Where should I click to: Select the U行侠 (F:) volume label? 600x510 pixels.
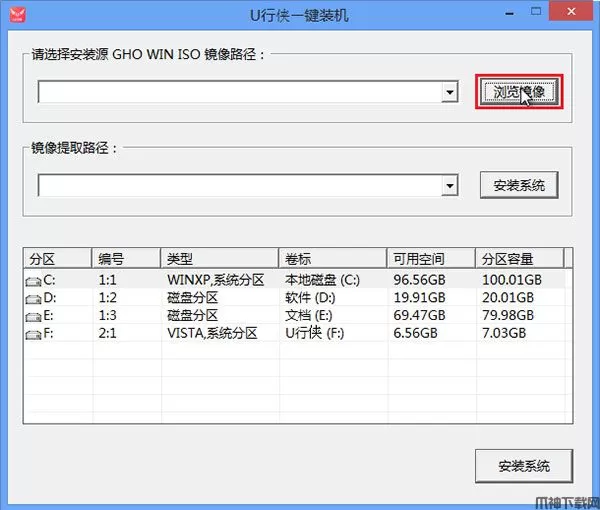pyautogui.click(x=315, y=333)
